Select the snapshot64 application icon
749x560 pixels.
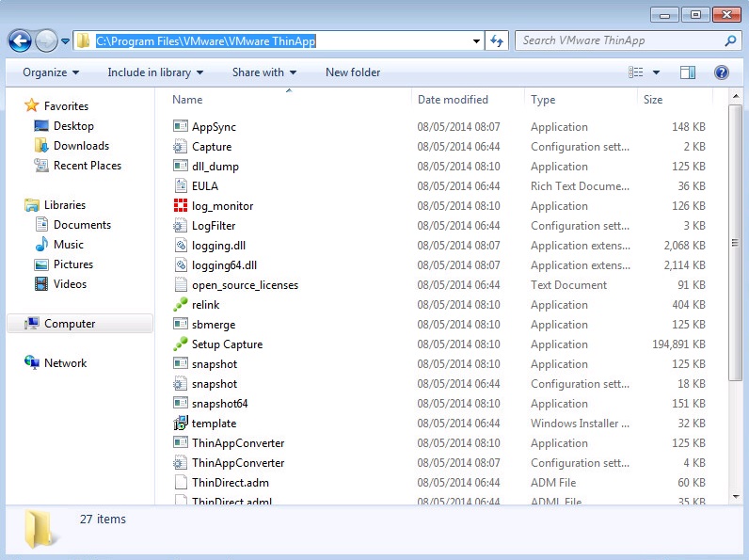click(180, 403)
